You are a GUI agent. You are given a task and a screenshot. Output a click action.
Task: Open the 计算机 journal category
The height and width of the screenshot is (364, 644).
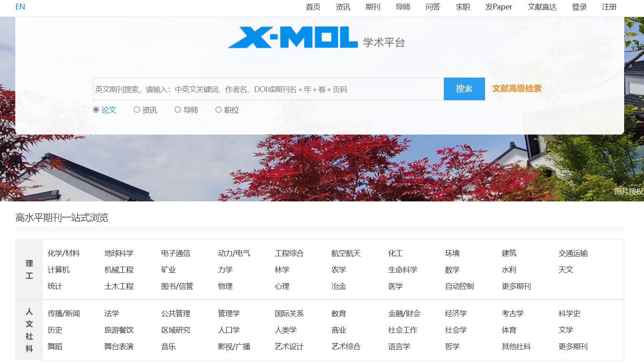point(59,270)
